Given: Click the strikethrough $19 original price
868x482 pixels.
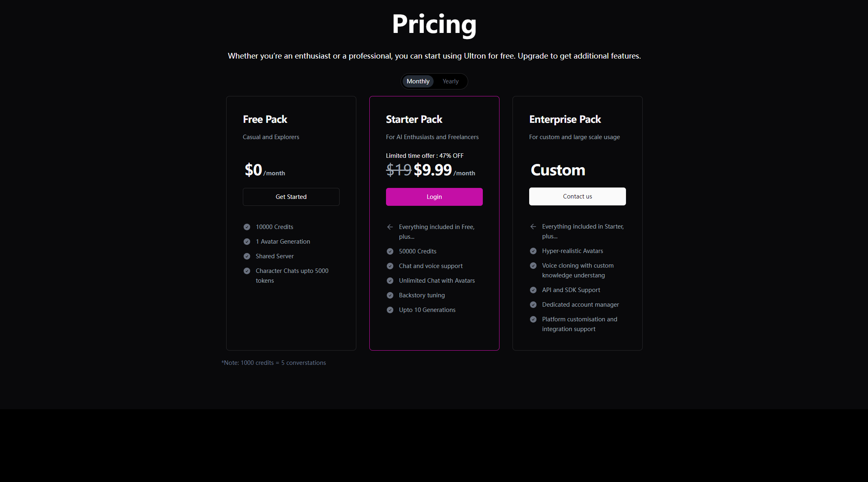Looking at the screenshot, I should [x=399, y=170].
